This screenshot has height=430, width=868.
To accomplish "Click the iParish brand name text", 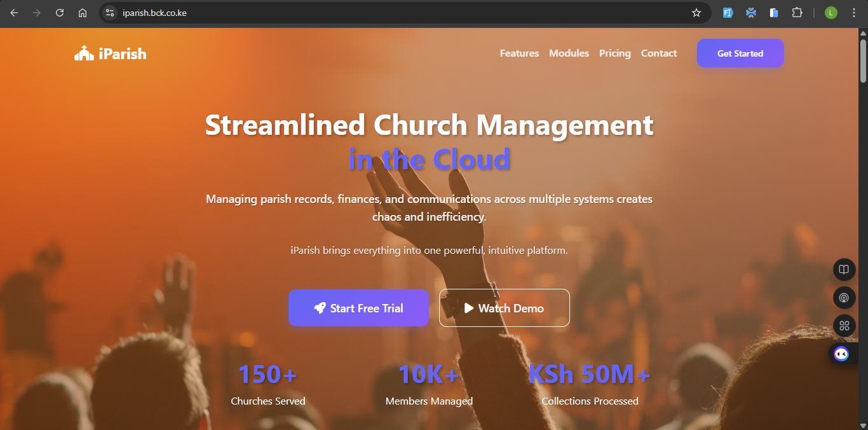I will pos(123,54).
